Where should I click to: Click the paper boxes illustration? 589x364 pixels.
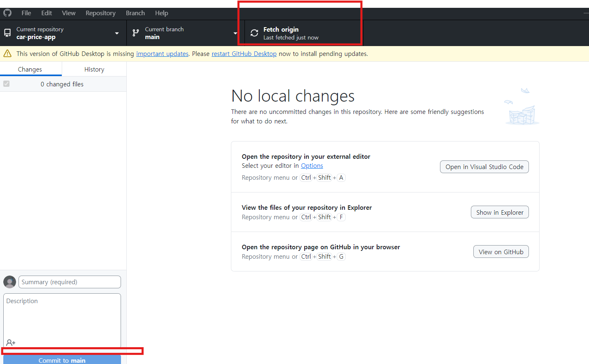522,106
